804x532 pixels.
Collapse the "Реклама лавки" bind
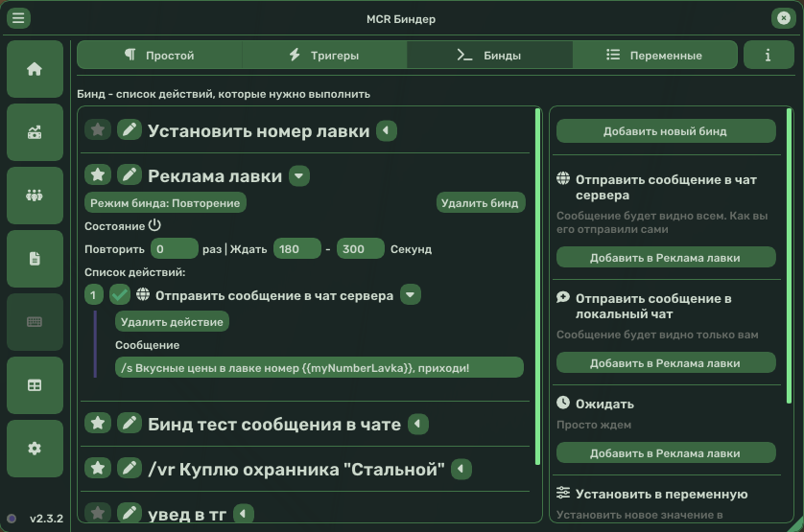click(299, 175)
